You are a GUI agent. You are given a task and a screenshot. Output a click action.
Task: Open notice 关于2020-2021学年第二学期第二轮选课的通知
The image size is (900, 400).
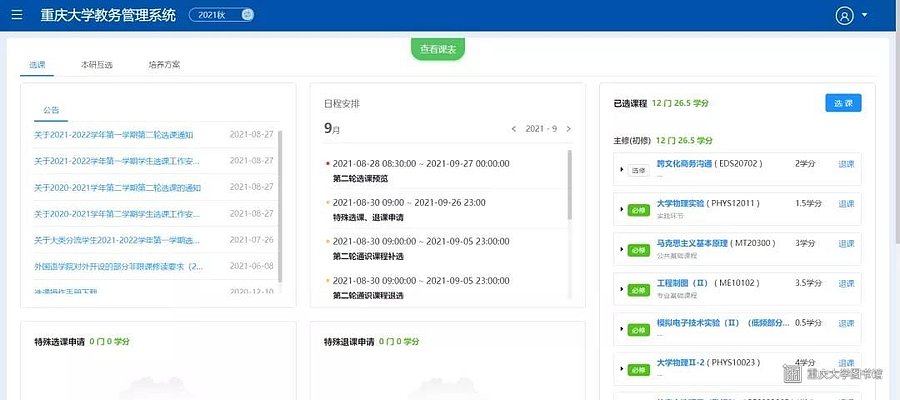[117, 188]
